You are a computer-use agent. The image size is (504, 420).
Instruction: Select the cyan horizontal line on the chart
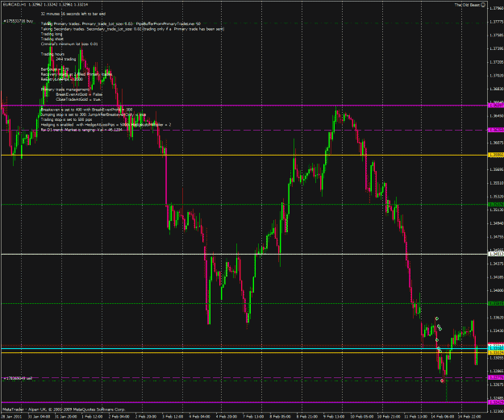244,348
